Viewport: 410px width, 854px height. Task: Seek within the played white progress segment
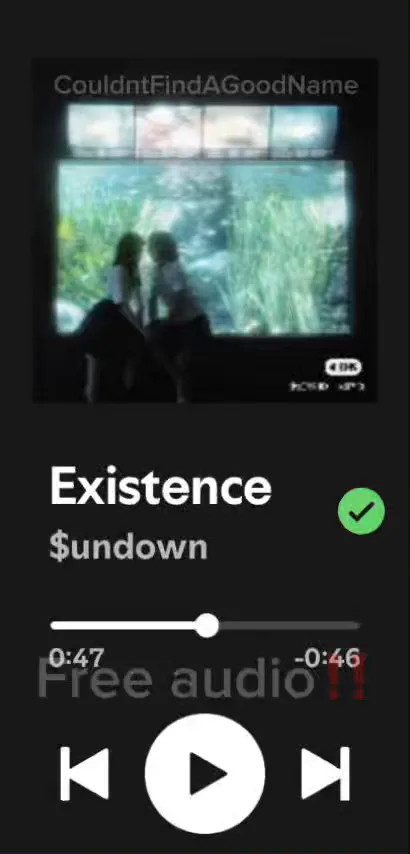click(123, 625)
